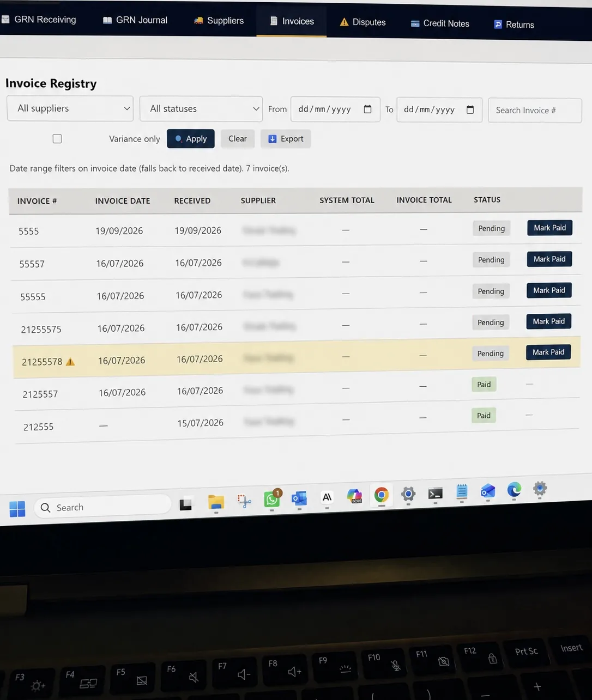This screenshot has height=700, width=592.
Task: Switch to the Returns tab
Action: (x=514, y=25)
